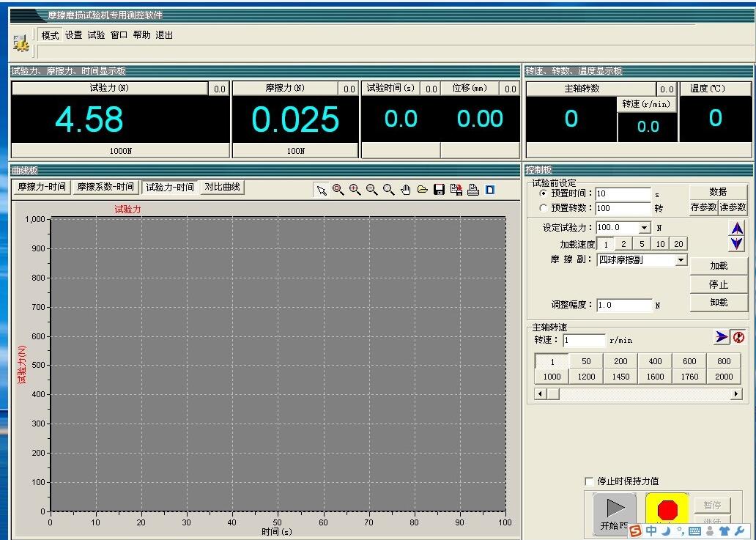Click the blue up arrow stepper
756x540 pixels.
pos(737,229)
